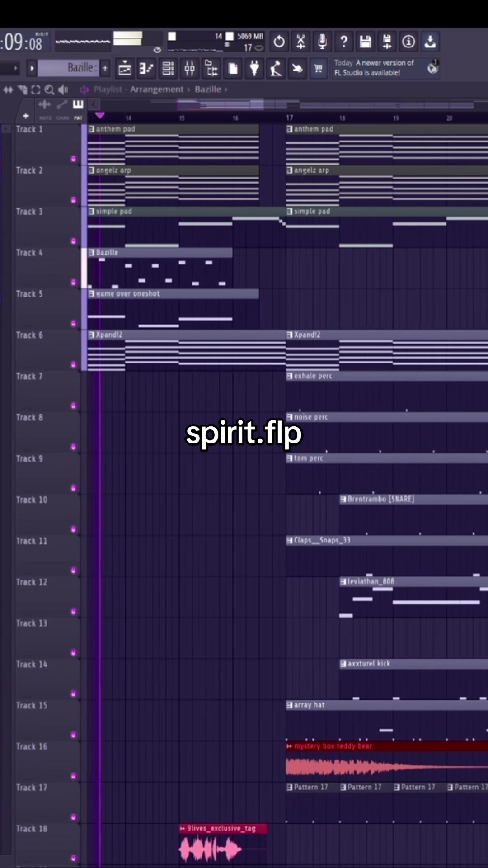Screen dimensions: 488x868
Task: Open the project info icon
Action: tap(408, 42)
